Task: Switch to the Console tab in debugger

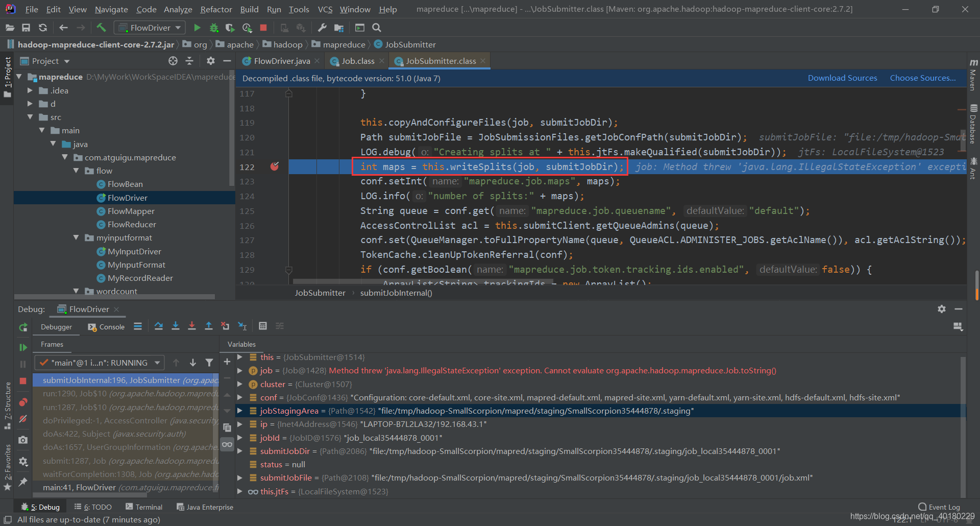Action: point(107,327)
